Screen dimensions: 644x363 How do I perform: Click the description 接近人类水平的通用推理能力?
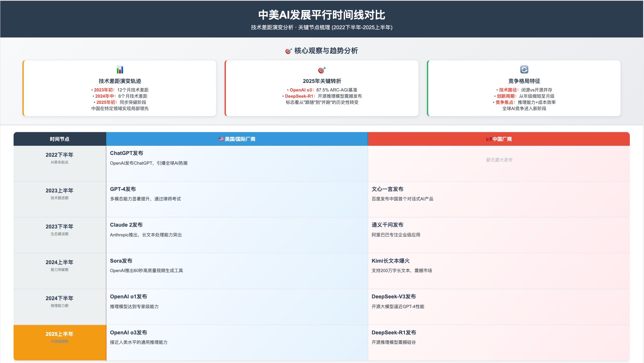click(139, 342)
